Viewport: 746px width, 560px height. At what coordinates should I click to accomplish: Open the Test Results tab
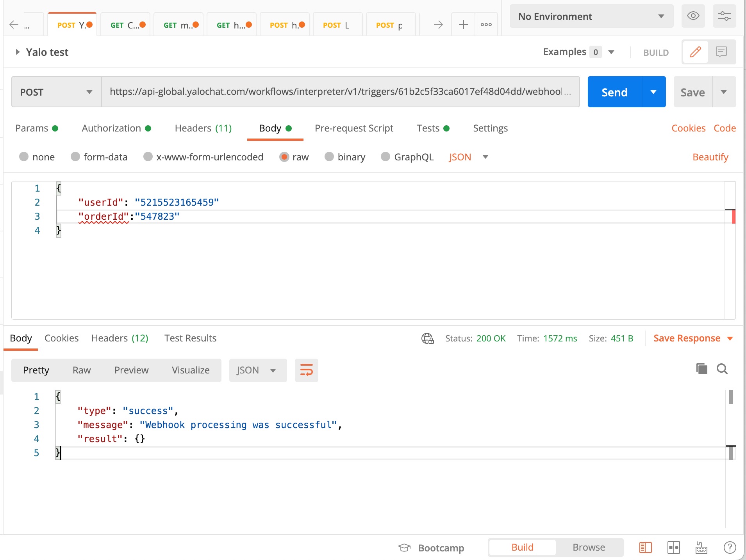tap(190, 338)
